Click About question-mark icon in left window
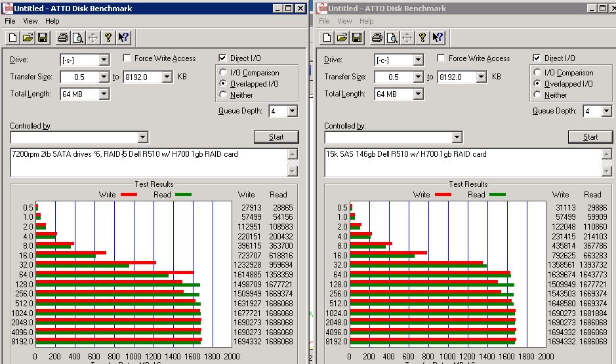 [x=108, y=37]
